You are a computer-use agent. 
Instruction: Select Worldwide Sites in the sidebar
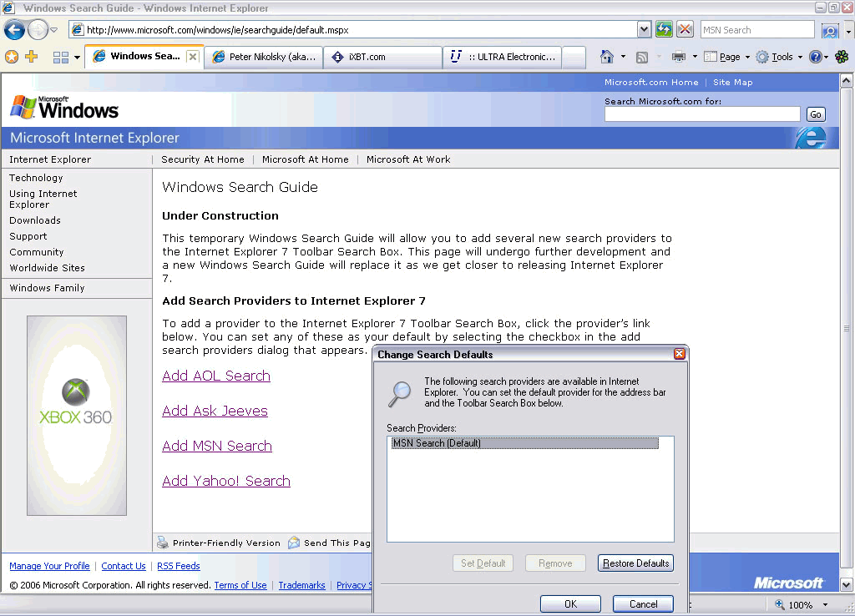47,268
